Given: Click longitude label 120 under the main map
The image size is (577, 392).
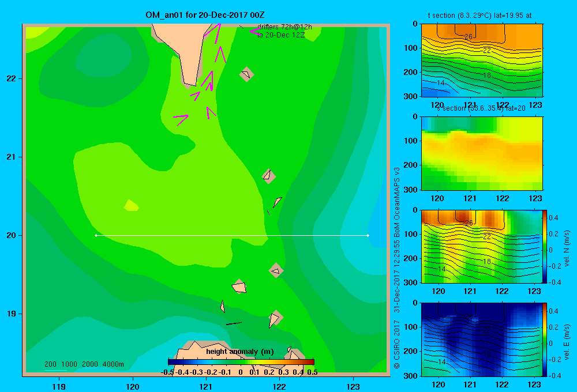Looking at the screenshot, I should tap(133, 386).
